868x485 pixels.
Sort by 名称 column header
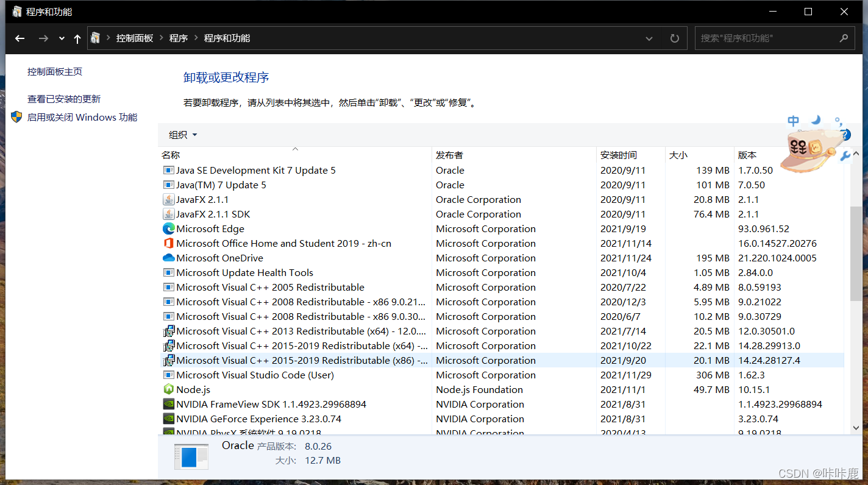295,155
